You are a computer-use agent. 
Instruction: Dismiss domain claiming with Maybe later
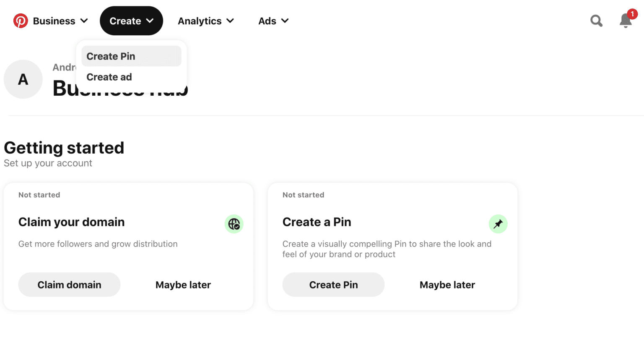(x=183, y=284)
